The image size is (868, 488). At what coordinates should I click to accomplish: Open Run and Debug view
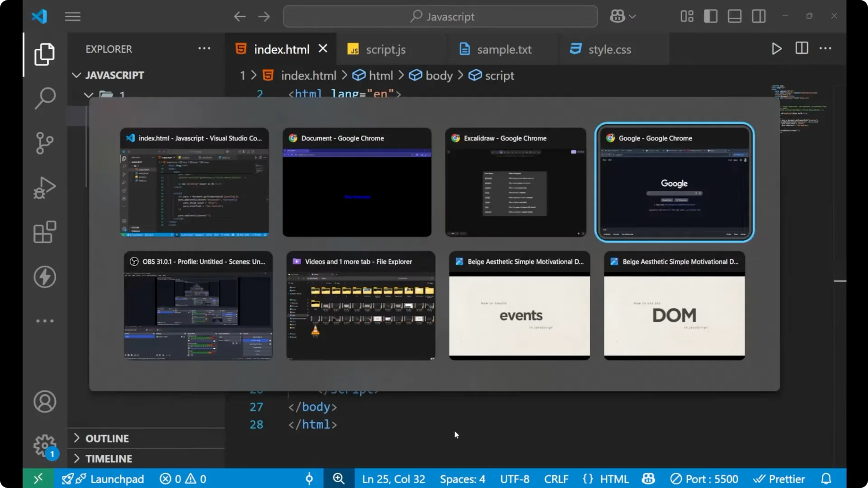(x=45, y=188)
